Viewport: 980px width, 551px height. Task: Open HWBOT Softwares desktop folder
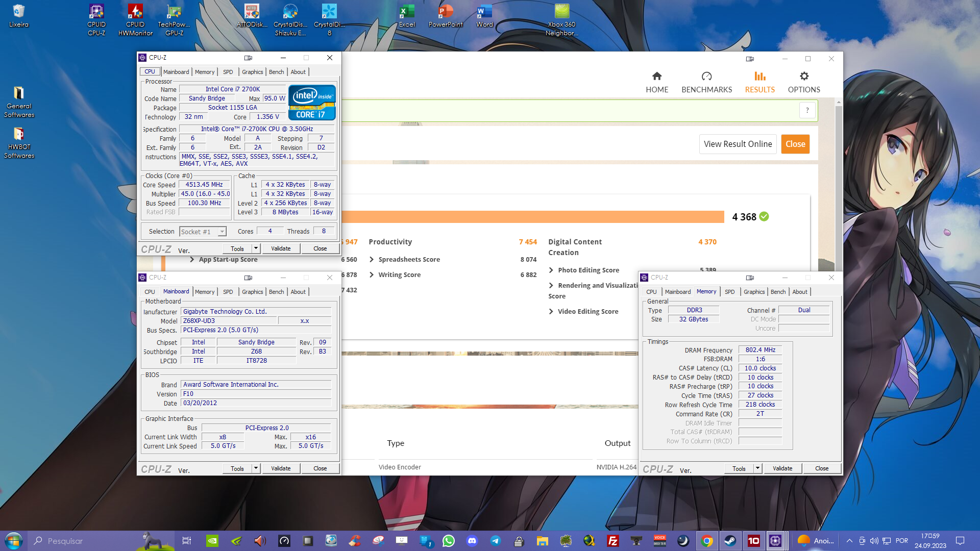(x=19, y=143)
